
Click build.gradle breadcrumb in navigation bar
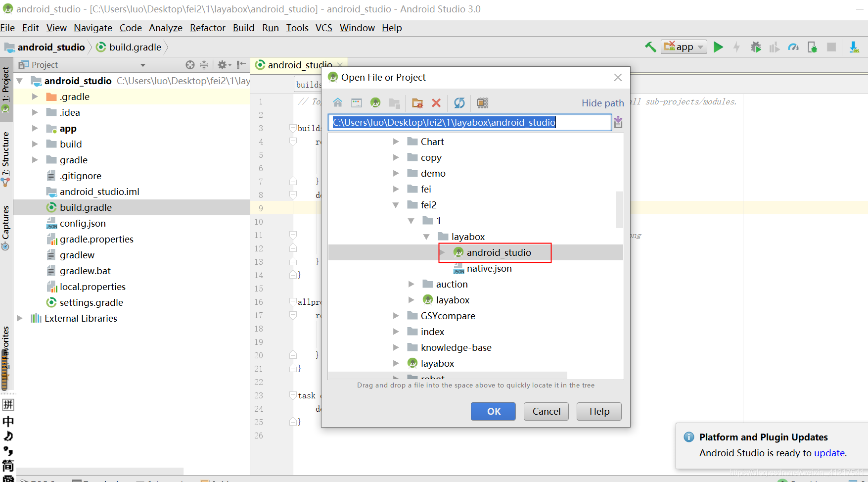pyautogui.click(x=130, y=47)
